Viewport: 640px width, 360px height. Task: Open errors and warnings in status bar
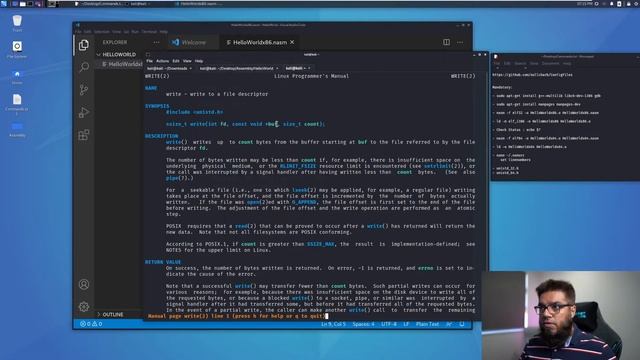coord(91,324)
